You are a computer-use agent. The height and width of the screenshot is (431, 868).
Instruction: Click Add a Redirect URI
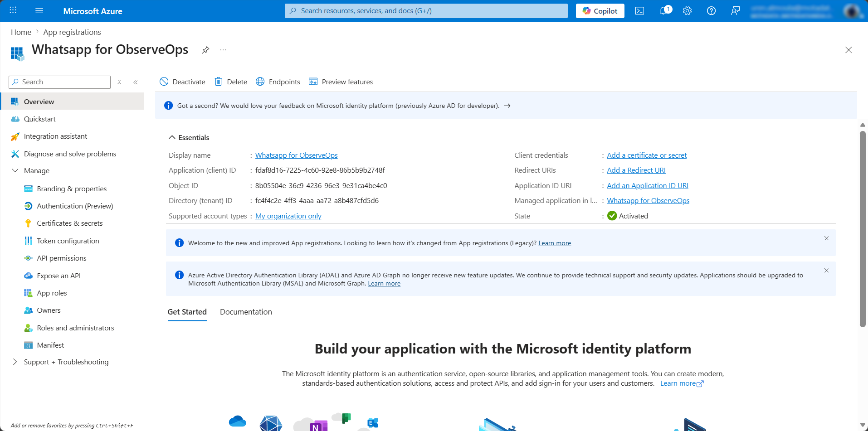[636, 170]
